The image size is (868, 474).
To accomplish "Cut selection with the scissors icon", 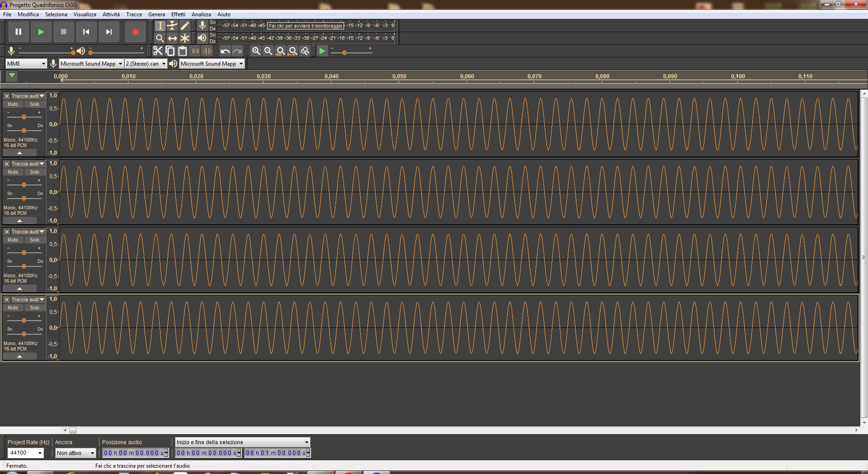I will (157, 51).
